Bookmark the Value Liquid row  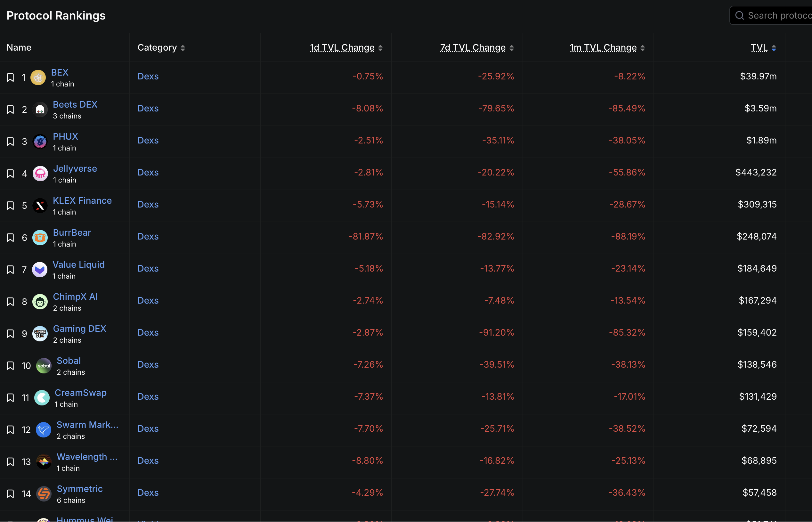tap(11, 270)
